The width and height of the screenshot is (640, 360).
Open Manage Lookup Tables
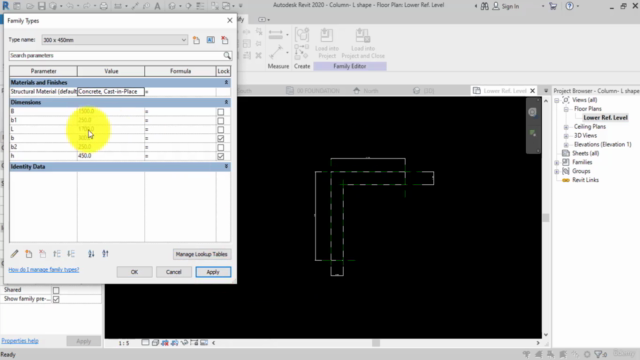coord(202,254)
